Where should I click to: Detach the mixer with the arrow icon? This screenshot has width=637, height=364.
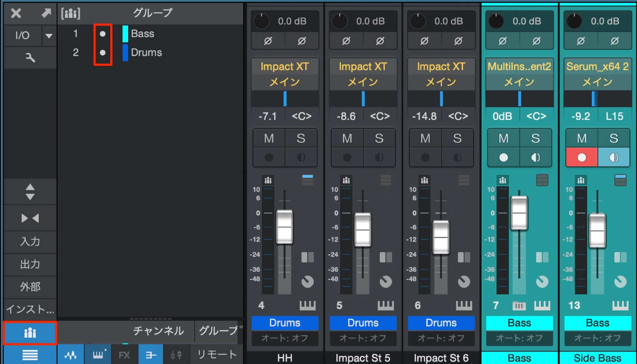coord(46,13)
